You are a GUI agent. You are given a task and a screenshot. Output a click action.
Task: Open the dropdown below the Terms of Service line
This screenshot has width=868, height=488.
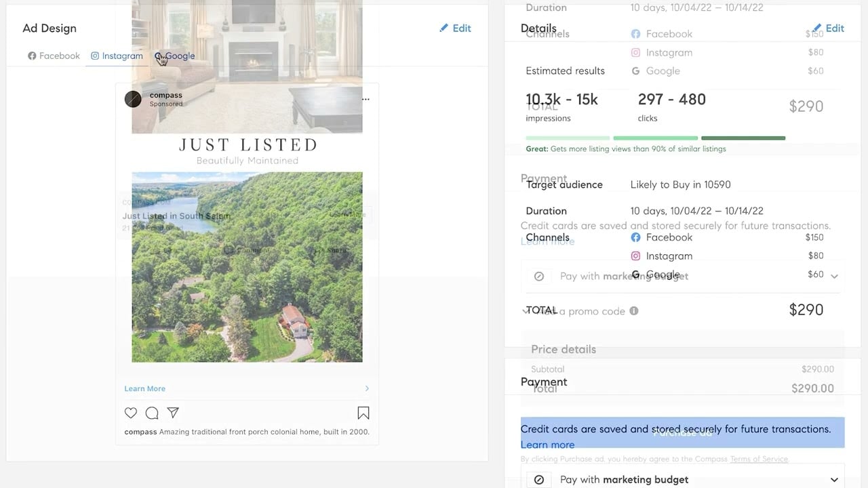[x=834, y=479]
